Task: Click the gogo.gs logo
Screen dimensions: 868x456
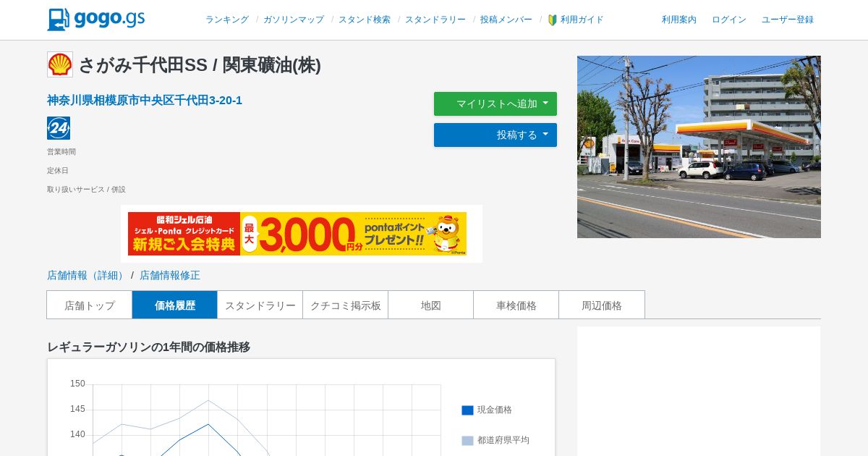Action: coord(96,20)
